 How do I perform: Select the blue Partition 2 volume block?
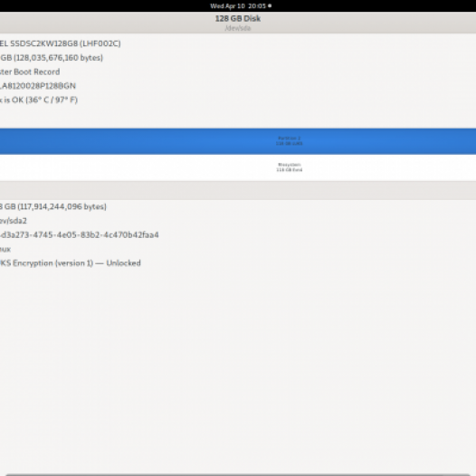pyautogui.click(x=238, y=141)
